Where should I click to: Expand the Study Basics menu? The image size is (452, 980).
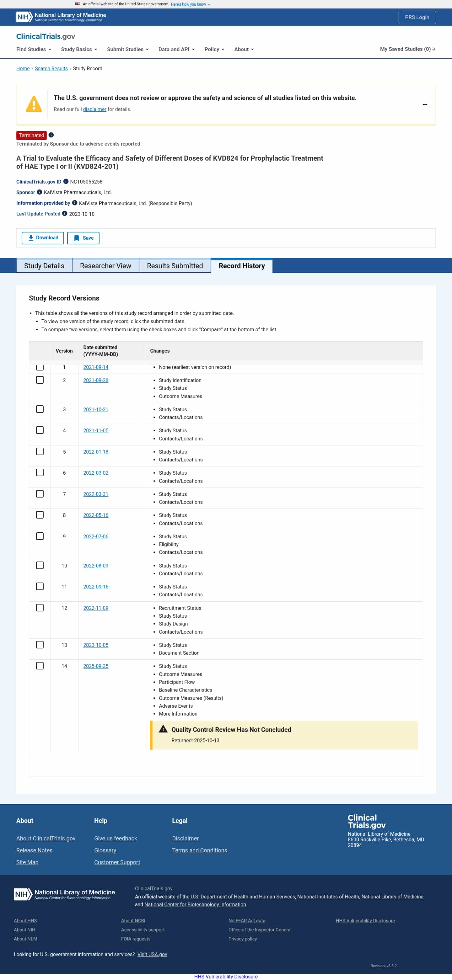[x=79, y=49]
